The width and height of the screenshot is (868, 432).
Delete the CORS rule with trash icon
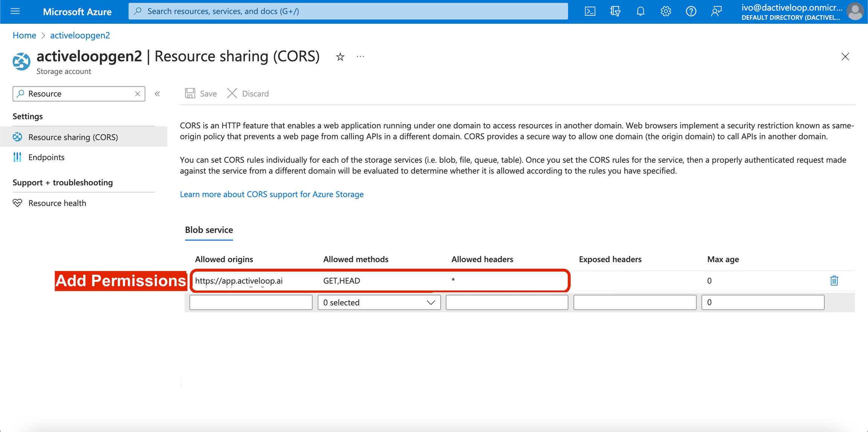(834, 281)
